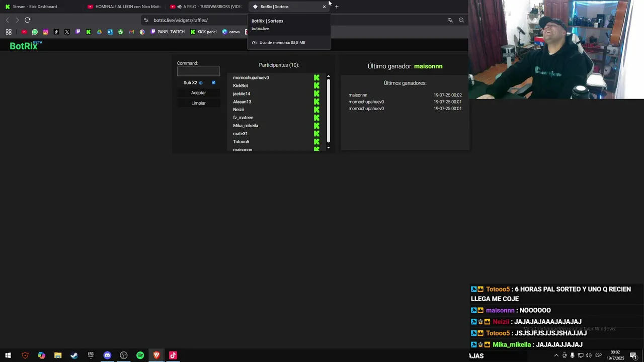Viewport: 644px width, 362px height.
Task: Open the TikTok bookmark icon
Action: [x=56, y=32]
